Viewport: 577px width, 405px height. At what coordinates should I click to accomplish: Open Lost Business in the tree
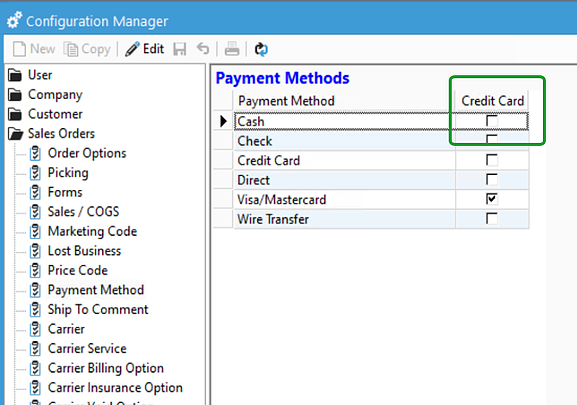[84, 251]
